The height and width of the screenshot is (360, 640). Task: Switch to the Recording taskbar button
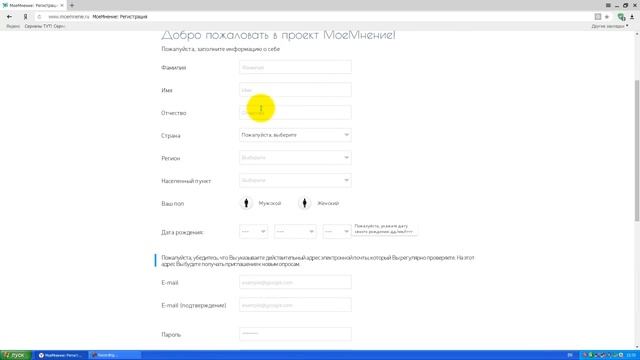click(115, 355)
